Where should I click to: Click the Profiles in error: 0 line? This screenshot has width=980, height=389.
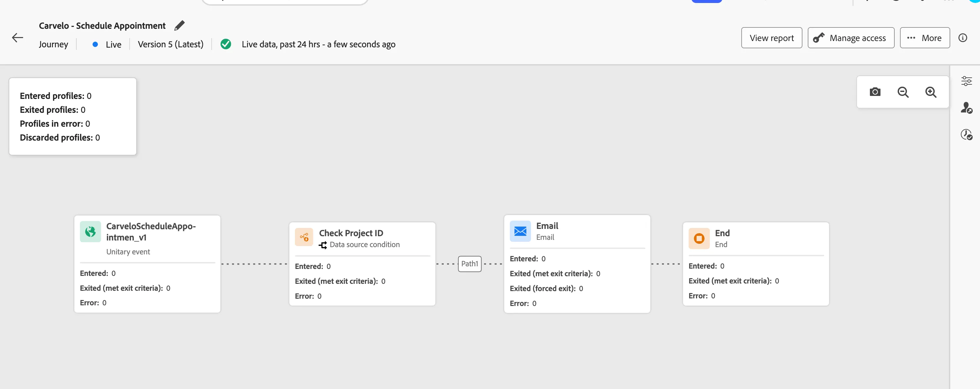point(55,124)
